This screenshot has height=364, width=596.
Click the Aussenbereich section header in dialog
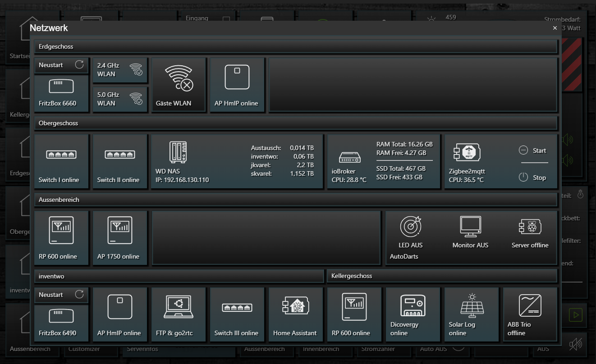pos(296,200)
